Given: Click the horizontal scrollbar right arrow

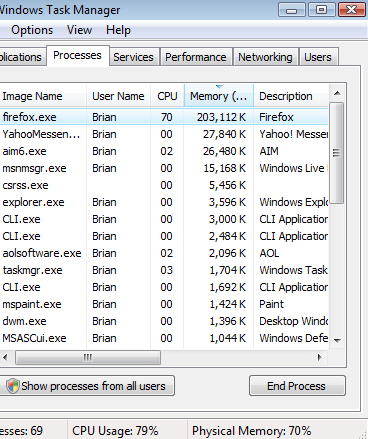Looking at the screenshot, I should tap(320, 357).
